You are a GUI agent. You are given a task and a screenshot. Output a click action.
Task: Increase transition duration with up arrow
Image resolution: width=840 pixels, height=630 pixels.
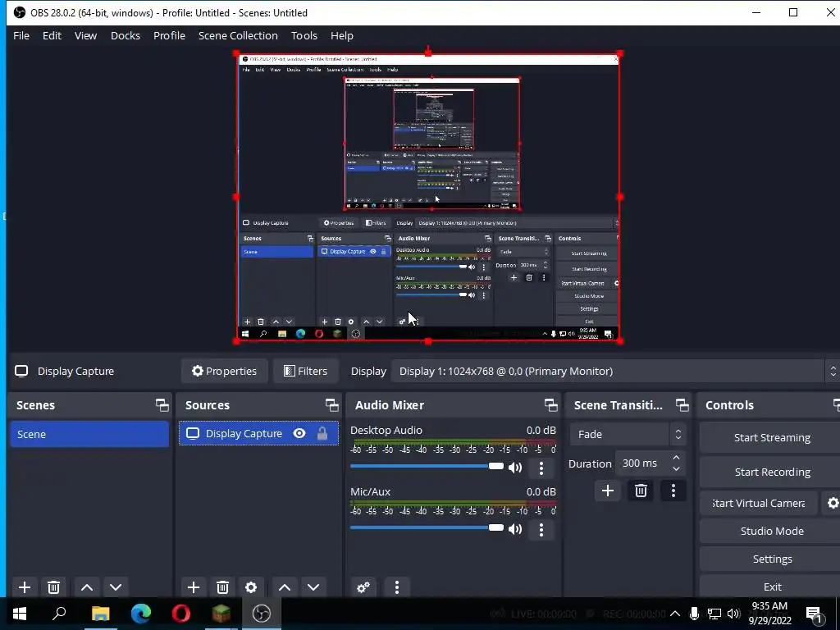[676, 458]
